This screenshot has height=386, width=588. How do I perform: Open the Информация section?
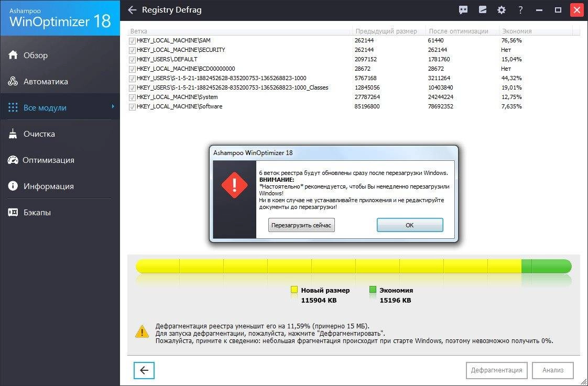(60, 186)
